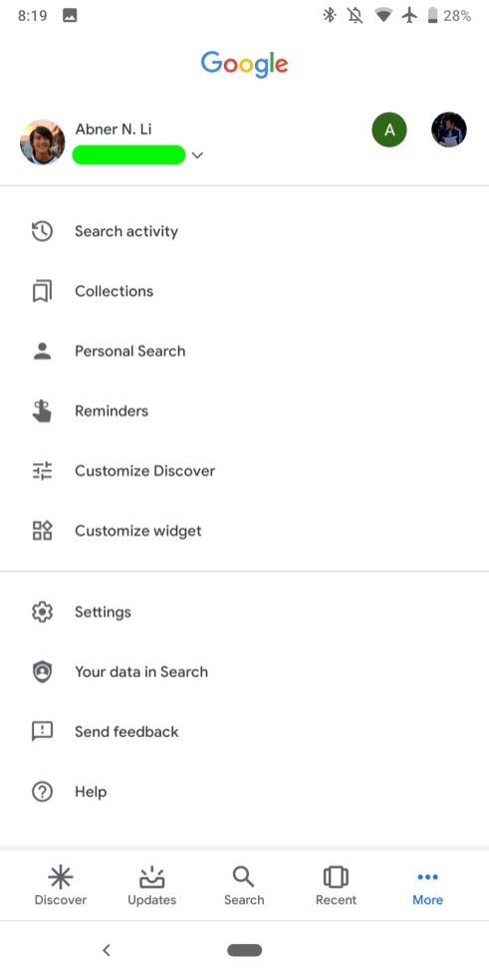Viewport: 489px width, 980px height.
Task: Select the dark photo account avatar
Action: point(449,130)
